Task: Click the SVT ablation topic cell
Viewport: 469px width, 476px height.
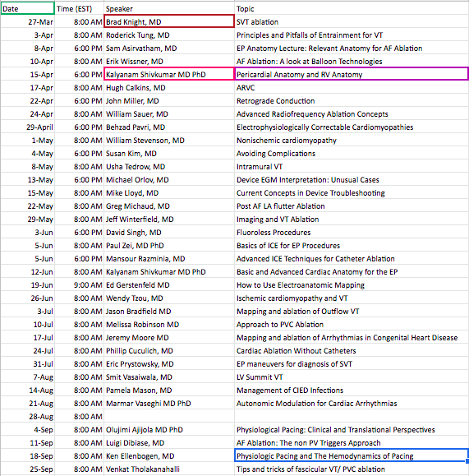Action: point(352,21)
